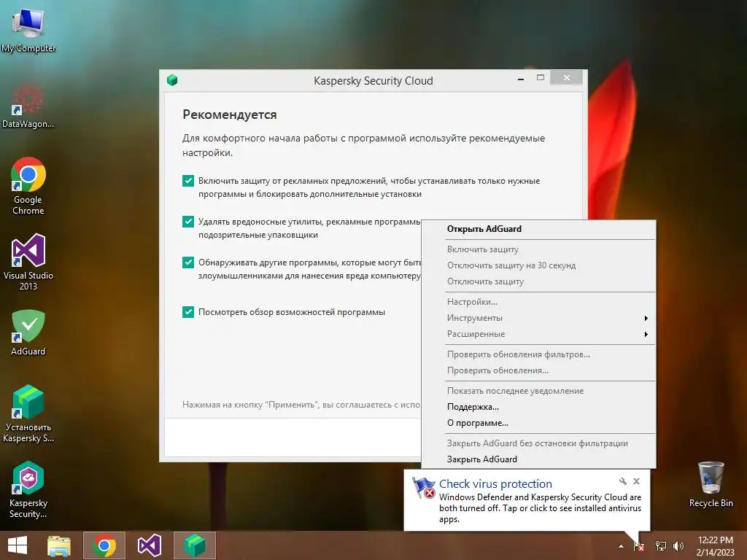Image resolution: width=747 pixels, height=560 pixels.
Task: Select the Kaspersky Security desktop shortcut
Action: [28, 489]
